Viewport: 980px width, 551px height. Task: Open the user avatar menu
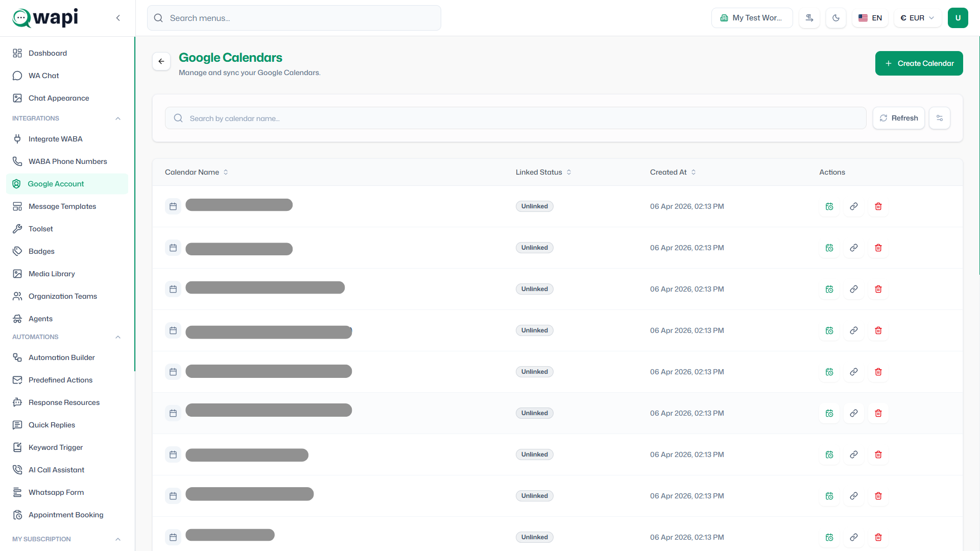pos(958,18)
